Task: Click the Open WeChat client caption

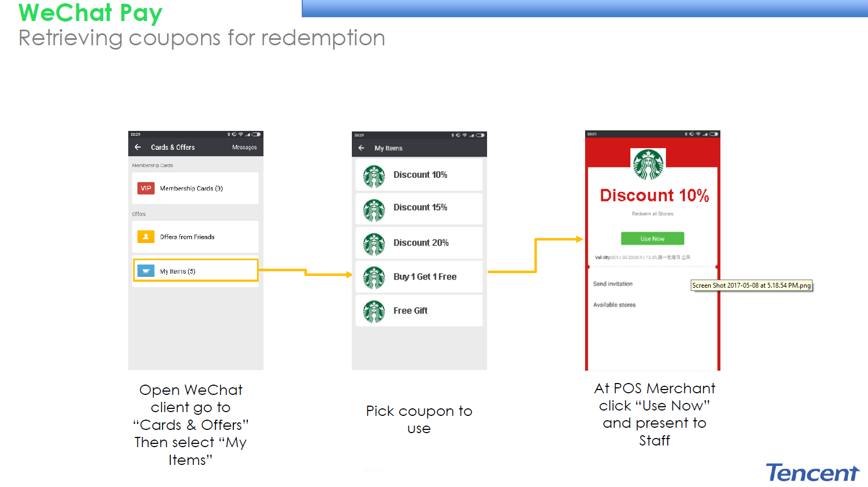Action: pos(191,425)
